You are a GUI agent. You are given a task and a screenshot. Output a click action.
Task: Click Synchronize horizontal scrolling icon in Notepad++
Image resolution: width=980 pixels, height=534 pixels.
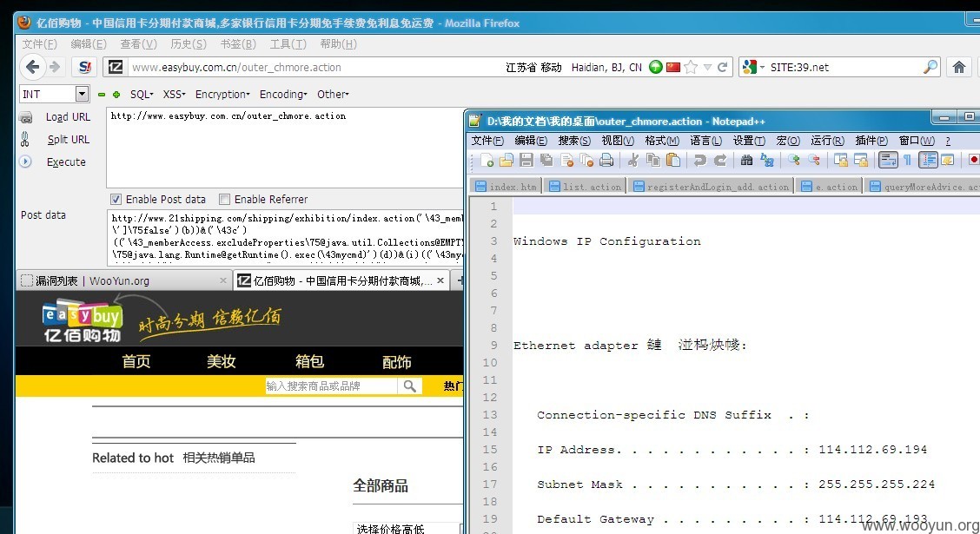coord(861,161)
